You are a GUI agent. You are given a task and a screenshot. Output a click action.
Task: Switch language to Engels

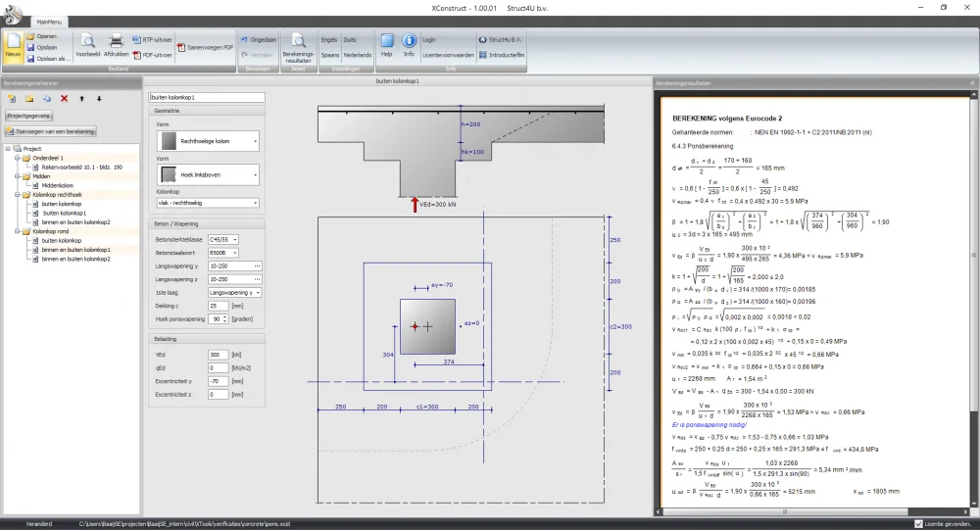click(x=328, y=39)
